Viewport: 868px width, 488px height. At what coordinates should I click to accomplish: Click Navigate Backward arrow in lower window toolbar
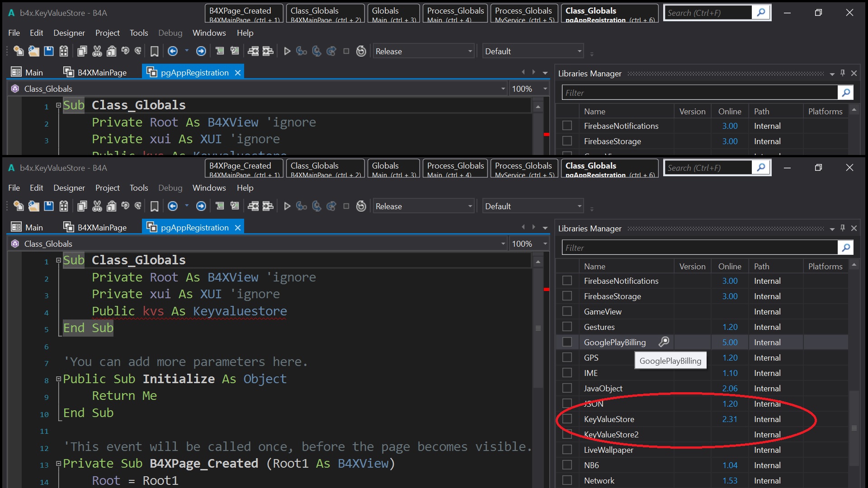click(x=173, y=206)
